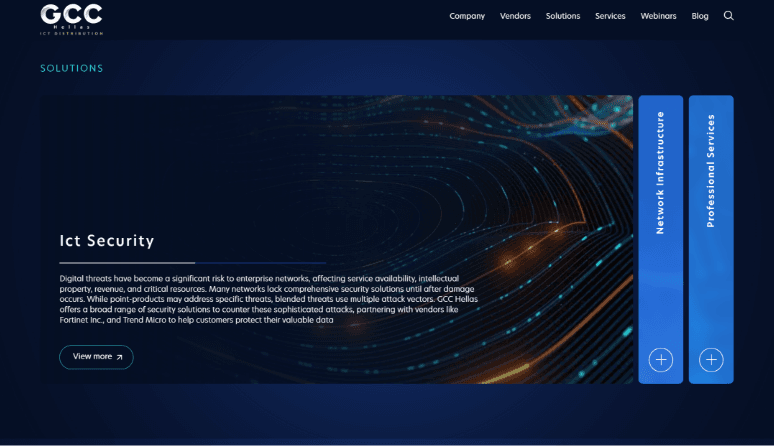Navigate to Webinars
The image size is (774, 446).
658,16
